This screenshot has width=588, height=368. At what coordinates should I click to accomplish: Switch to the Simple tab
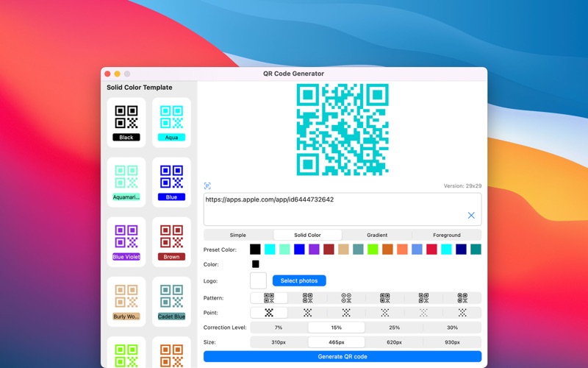coord(237,235)
